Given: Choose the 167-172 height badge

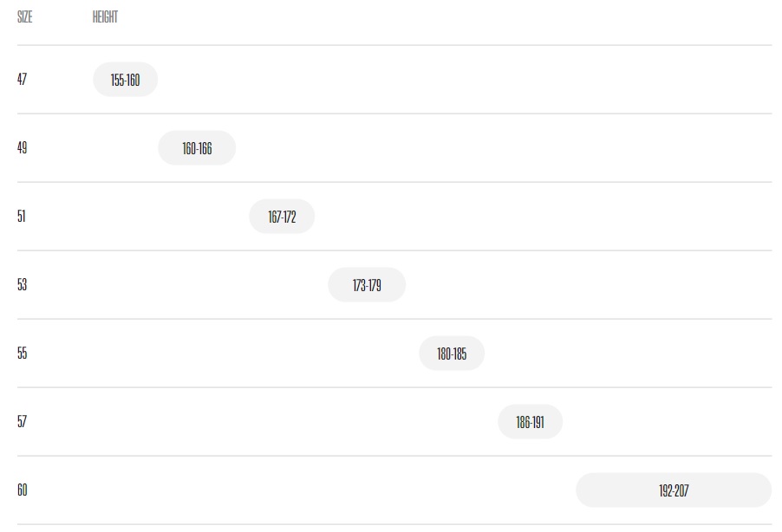Looking at the screenshot, I should click(282, 217).
